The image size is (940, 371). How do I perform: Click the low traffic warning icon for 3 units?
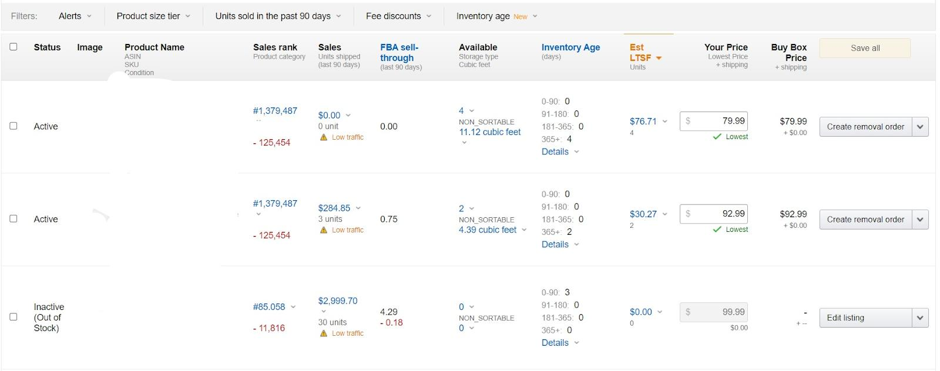coord(324,230)
